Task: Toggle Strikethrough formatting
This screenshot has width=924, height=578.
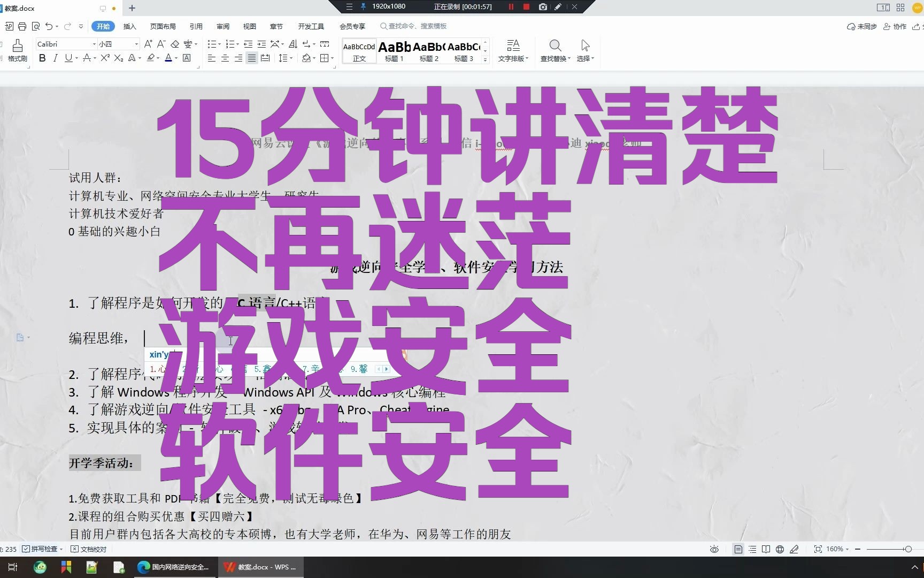Action: coord(86,58)
